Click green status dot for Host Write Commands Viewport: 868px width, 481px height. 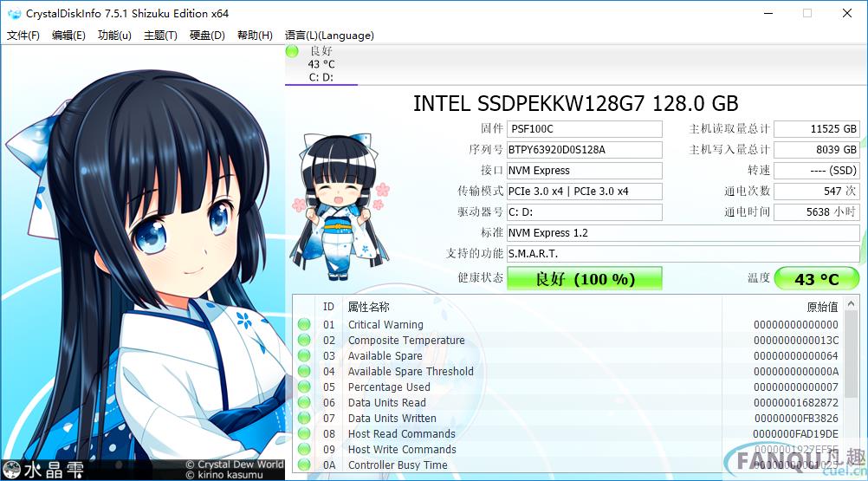304,449
